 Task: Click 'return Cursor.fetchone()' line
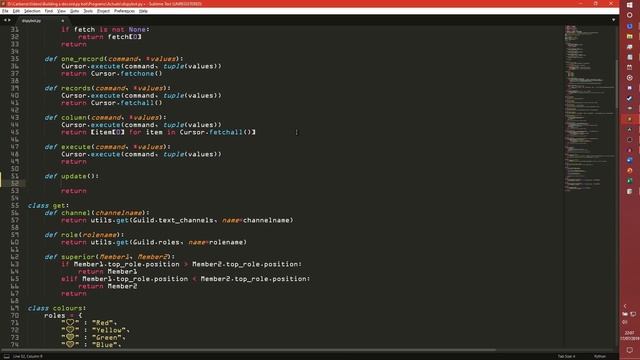[x=112, y=73]
